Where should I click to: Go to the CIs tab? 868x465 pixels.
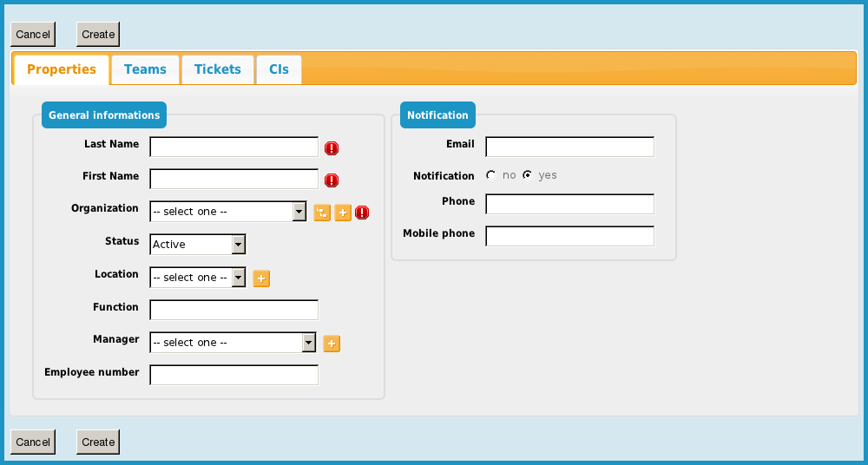click(x=279, y=69)
